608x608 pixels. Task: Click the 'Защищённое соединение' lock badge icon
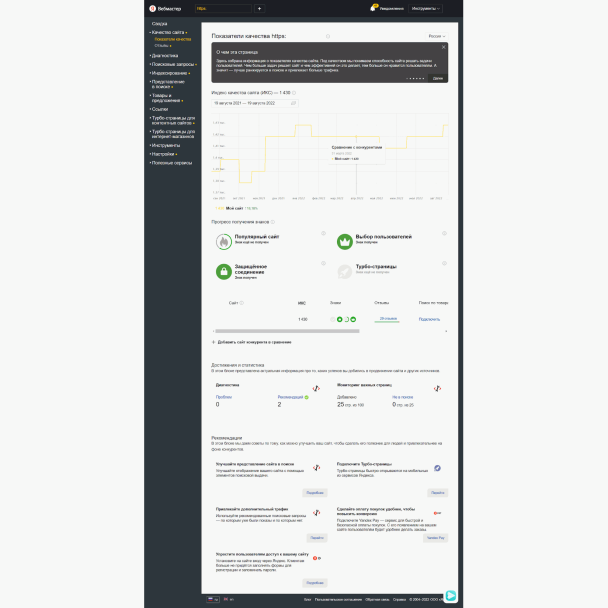point(224,271)
